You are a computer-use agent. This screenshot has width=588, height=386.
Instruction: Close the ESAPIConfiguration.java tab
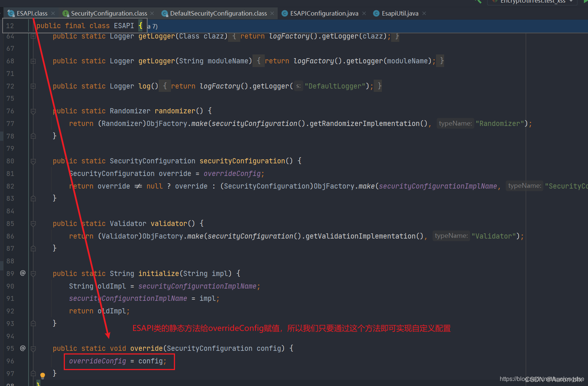(x=364, y=13)
